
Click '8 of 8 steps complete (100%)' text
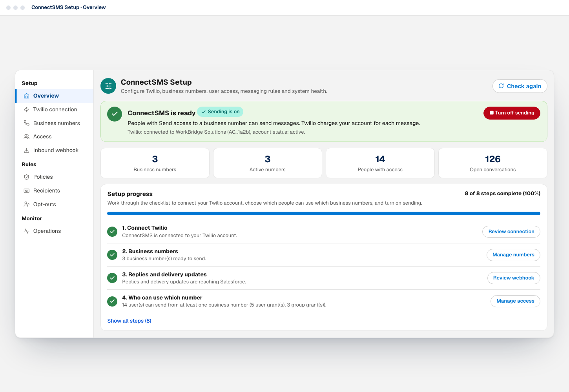click(503, 194)
